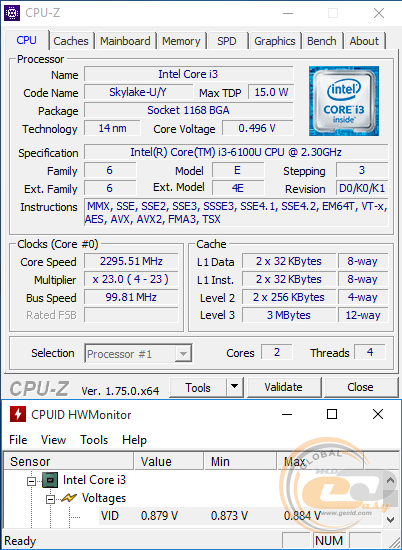Click the HWMonitor scrollbar down arrow

(x=390, y=519)
